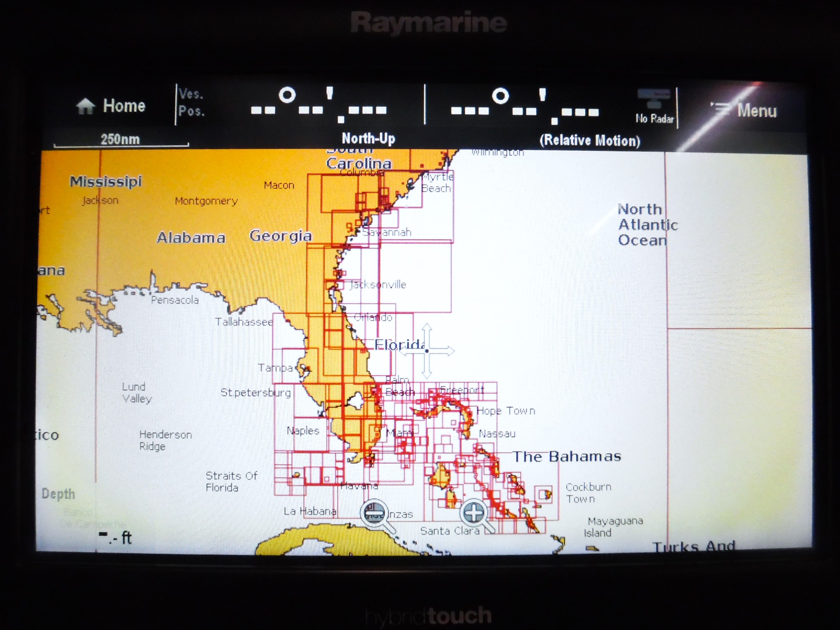Tap the North-Up orientation label
The width and height of the screenshot is (840, 630).
click(x=368, y=138)
